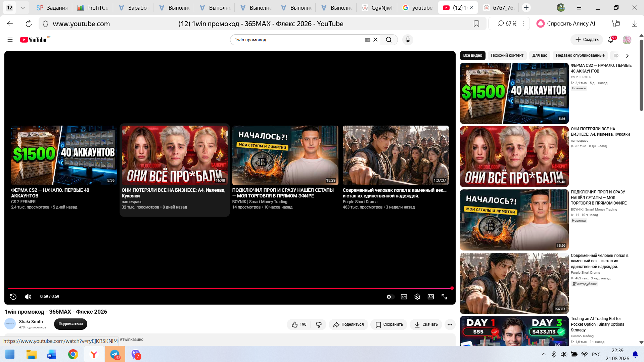This screenshot has width=644, height=362.
Task: Open YouTube voice search microphone
Action: point(408,40)
